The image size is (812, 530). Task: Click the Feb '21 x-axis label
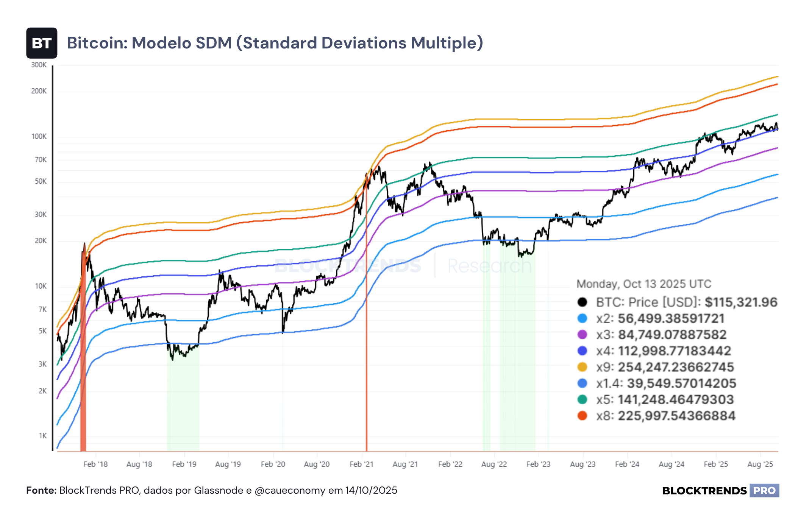[x=361, y=464]
